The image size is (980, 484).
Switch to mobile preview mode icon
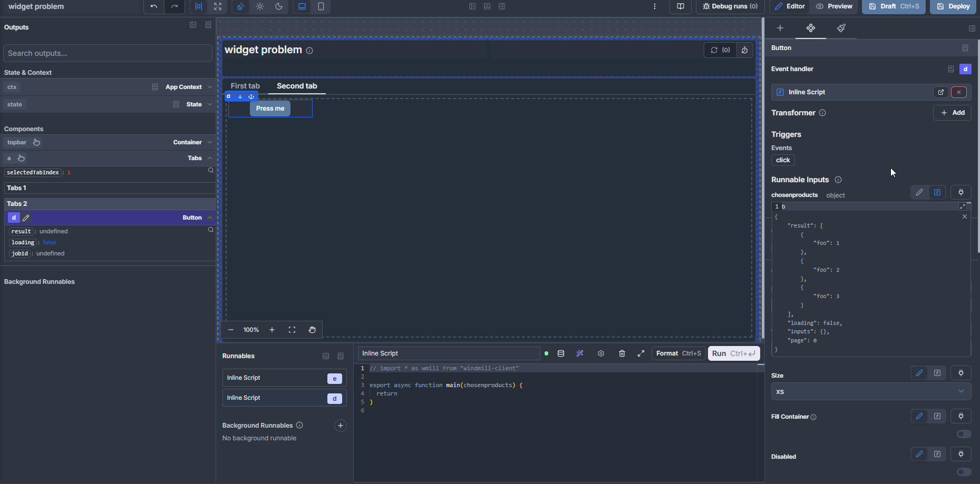pos(321,6)
